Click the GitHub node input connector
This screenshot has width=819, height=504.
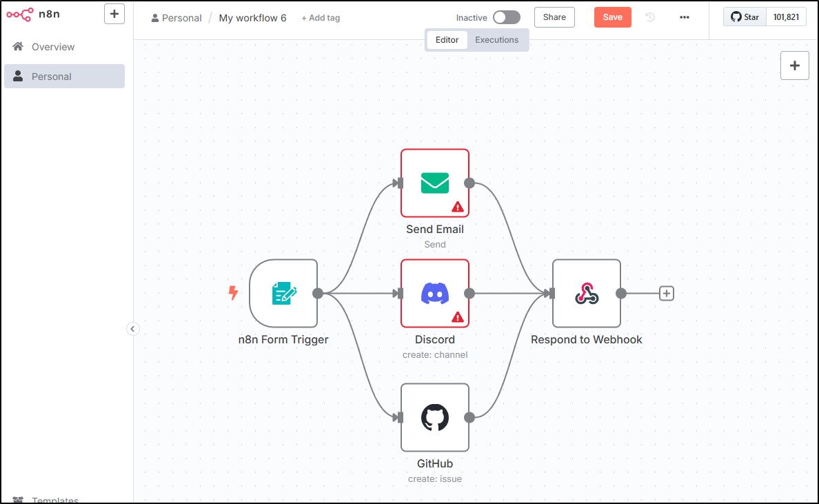399,417
